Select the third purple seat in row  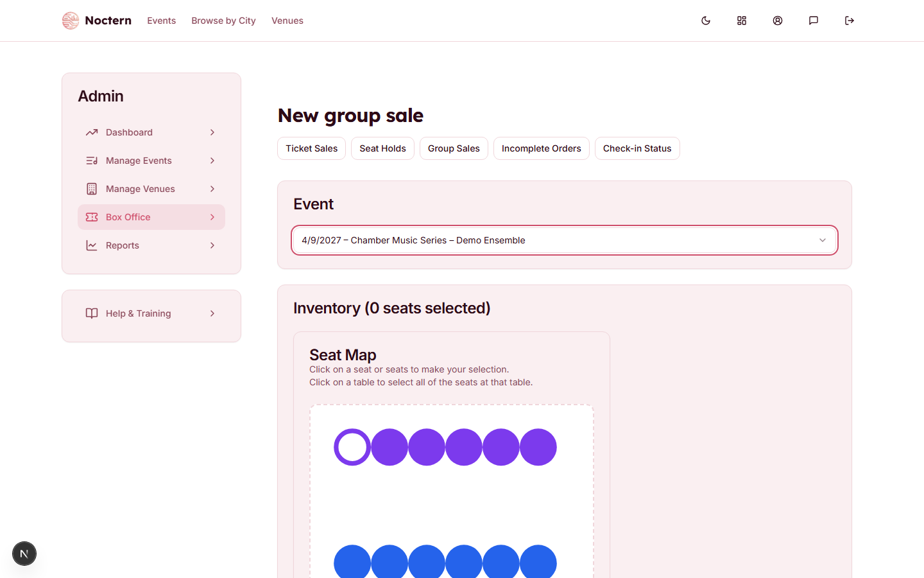[427, 447]
